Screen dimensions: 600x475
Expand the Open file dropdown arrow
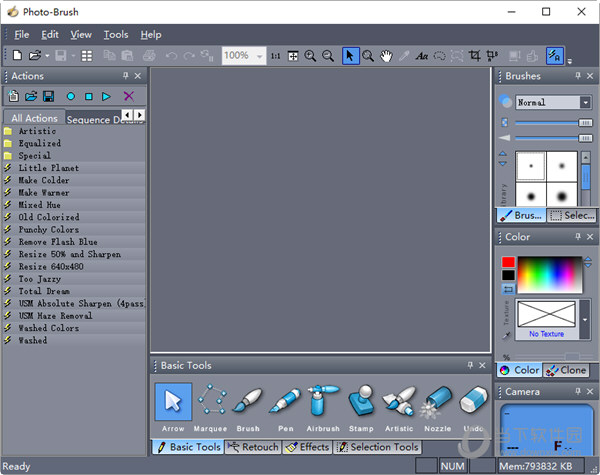tap(47, 56)
